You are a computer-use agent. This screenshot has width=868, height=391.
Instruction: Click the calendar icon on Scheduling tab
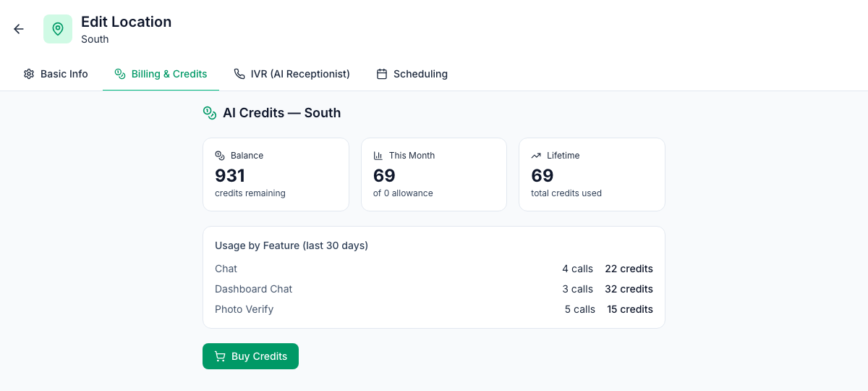[x=382, y=74]
